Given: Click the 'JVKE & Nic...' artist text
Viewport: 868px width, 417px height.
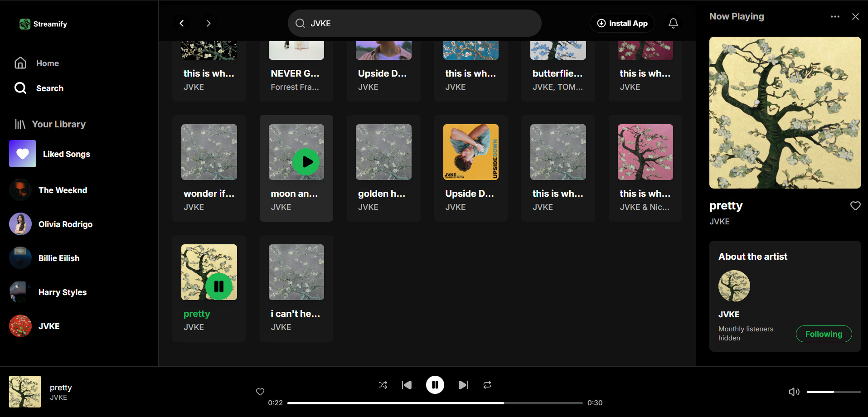Looking at the screenshot, I should coord(645,207).
